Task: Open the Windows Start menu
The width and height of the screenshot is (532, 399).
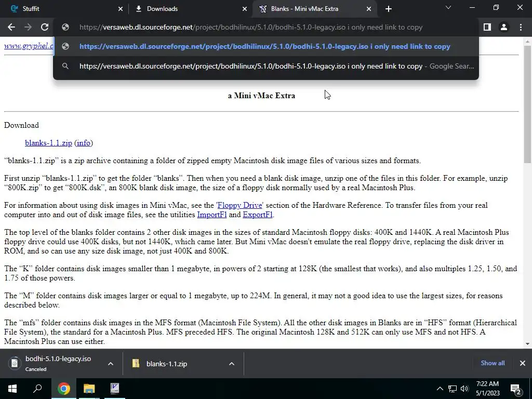Action: [x=12, y=389]
